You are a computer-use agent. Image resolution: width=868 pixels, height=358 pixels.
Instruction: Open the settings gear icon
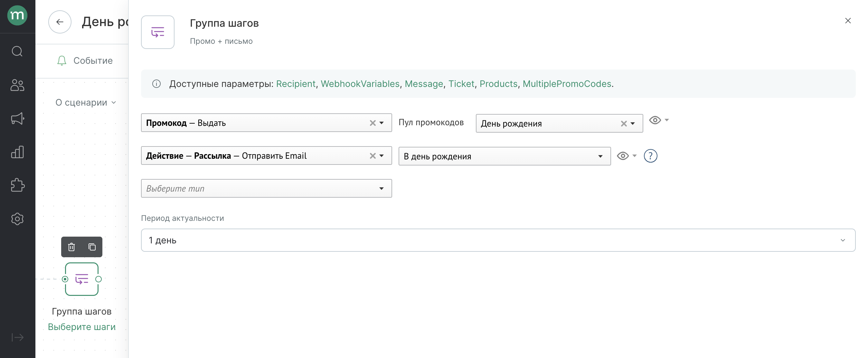[x=17, y=219]
